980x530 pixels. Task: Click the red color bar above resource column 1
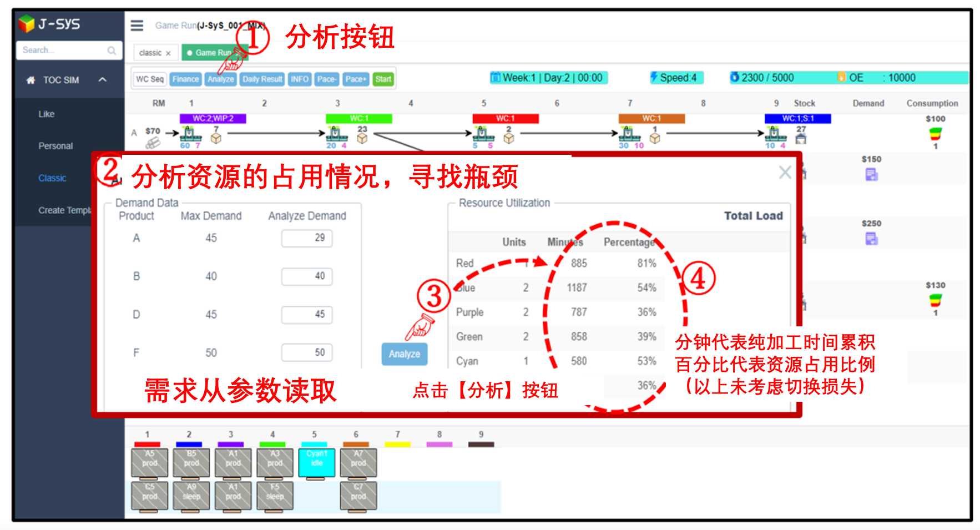click(x=148, y=444)
